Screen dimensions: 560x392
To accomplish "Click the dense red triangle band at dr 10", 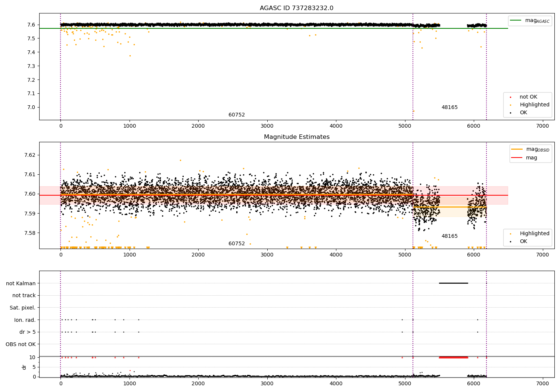I will [454, 357].
